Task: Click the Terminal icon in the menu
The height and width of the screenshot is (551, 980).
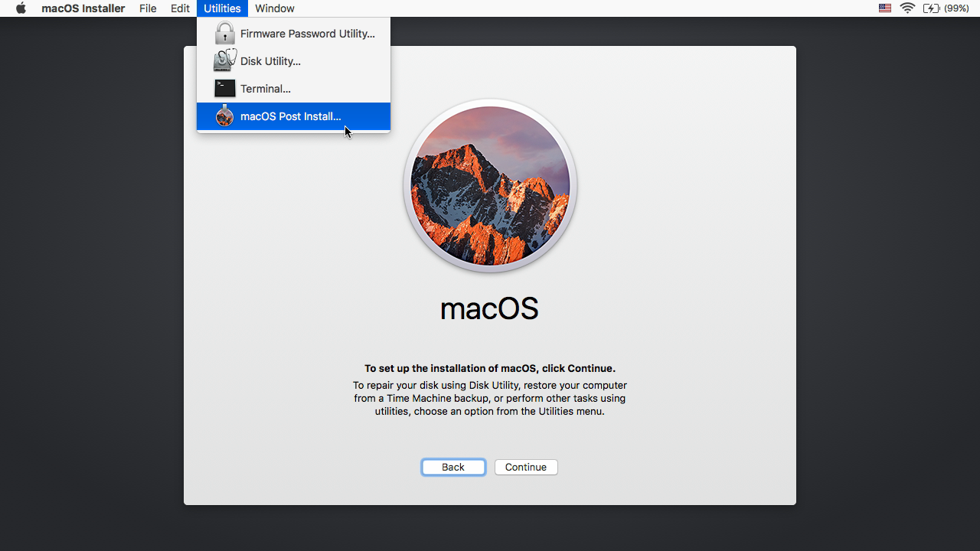Action: tap(224, 88)
